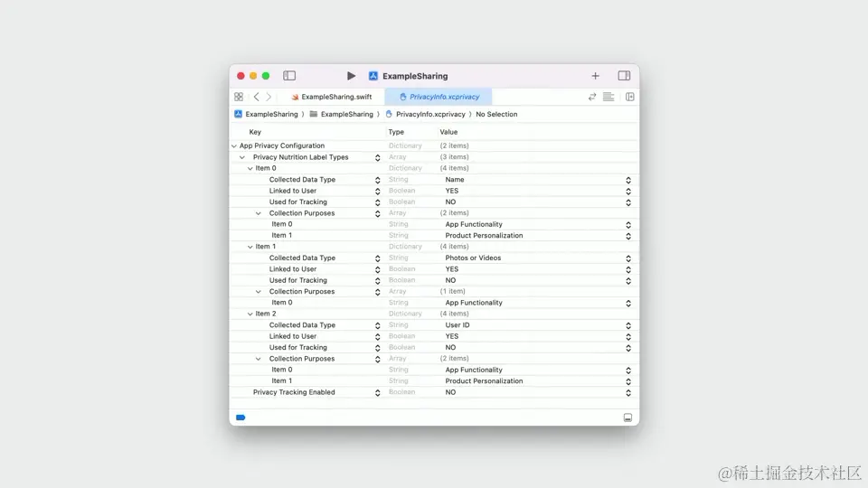Click the "Name" value cell
Screen dimensions: 868x488
pyautogui.click(x=455, y=179)
